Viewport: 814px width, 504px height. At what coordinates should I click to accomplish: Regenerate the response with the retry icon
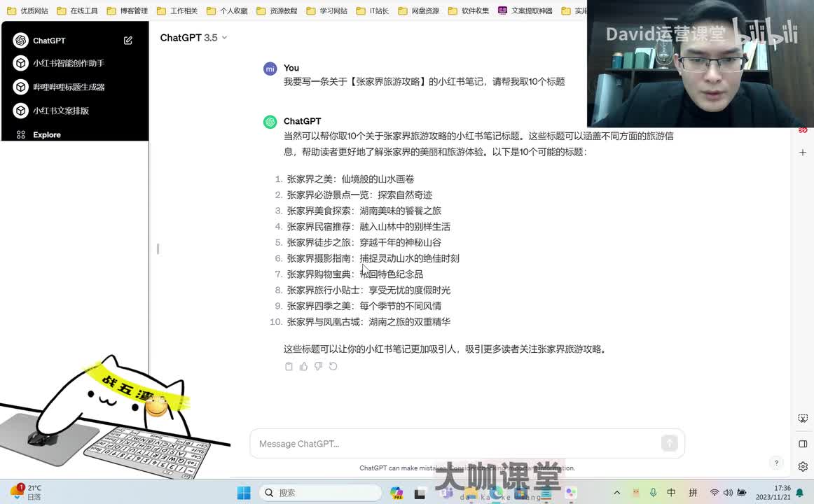(333, 366)
